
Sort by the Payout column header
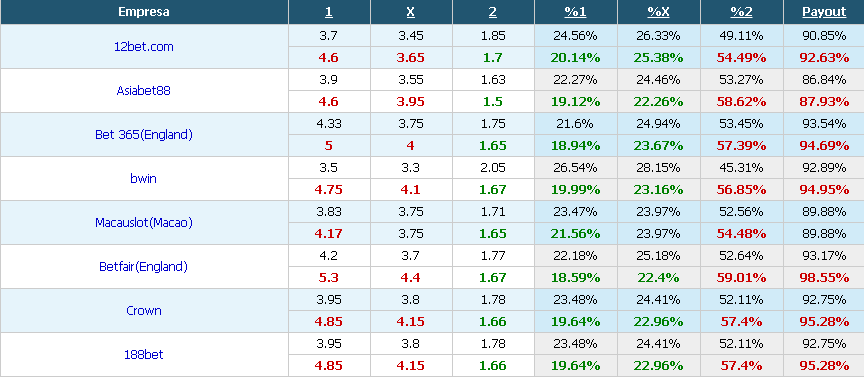click(x=824, y=12)
